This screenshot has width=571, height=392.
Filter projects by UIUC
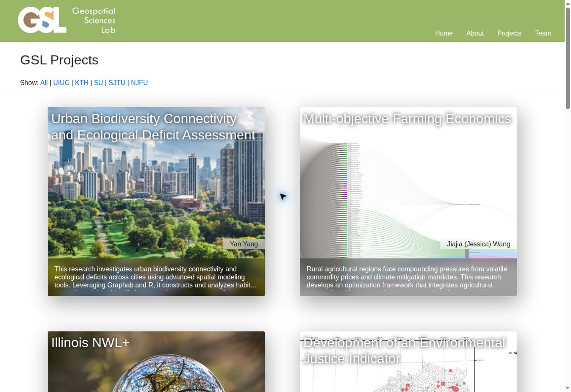[x=61, y=83]
